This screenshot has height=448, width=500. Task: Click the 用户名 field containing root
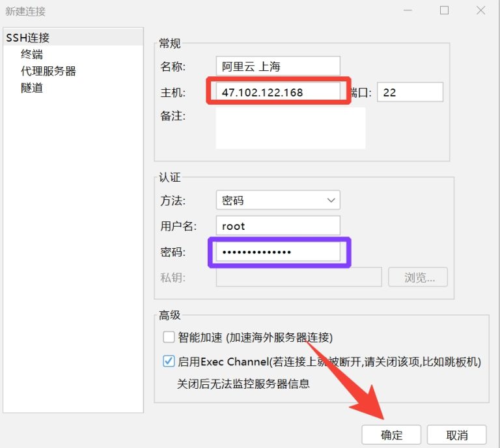(x=278, y=226)
